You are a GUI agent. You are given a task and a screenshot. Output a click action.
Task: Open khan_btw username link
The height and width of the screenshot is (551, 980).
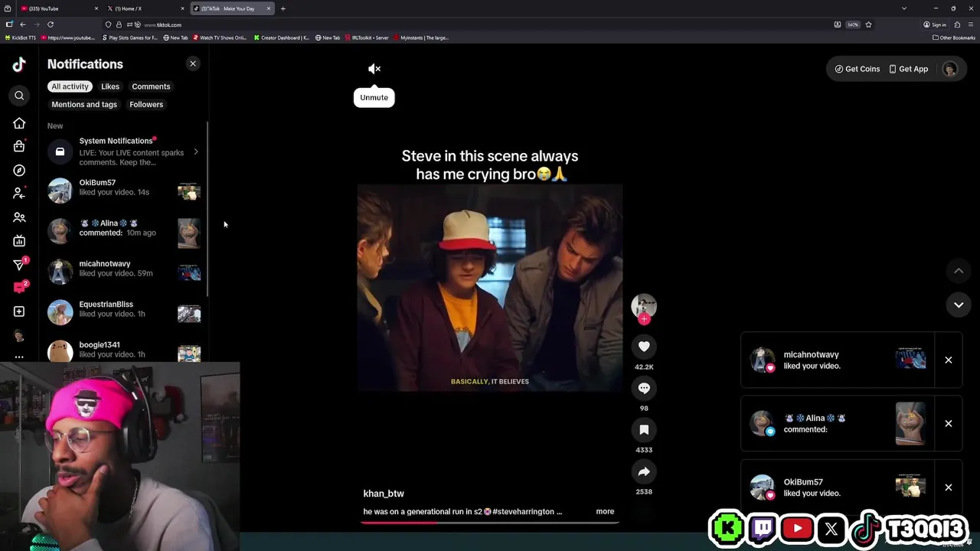(384, 494)
